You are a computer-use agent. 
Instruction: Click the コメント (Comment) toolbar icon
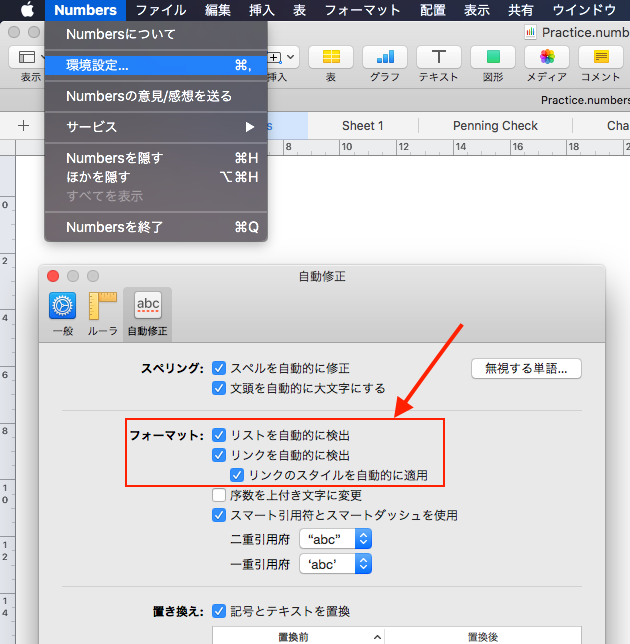(601, 57)
